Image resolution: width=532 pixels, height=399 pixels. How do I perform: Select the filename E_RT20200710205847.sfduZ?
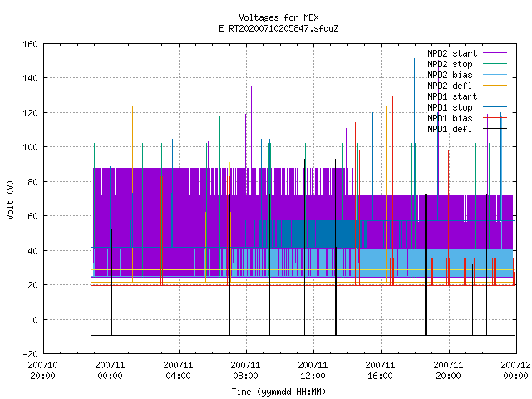tap(278, 28)
